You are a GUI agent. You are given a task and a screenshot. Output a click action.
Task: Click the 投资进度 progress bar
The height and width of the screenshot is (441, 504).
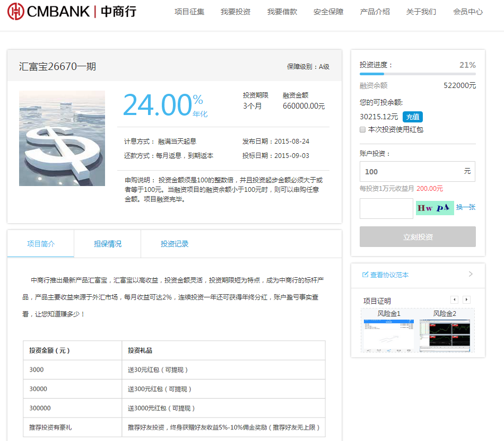pyautogui.click(x=418, y=74)
